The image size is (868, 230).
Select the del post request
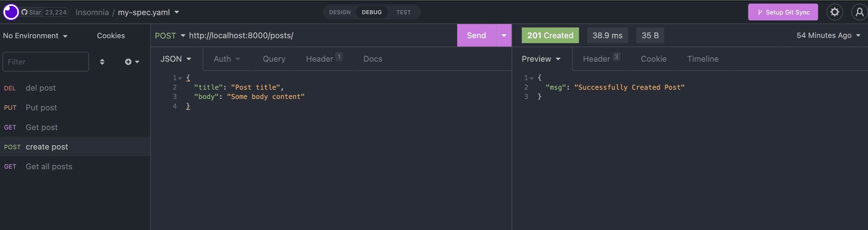[41, 88]
